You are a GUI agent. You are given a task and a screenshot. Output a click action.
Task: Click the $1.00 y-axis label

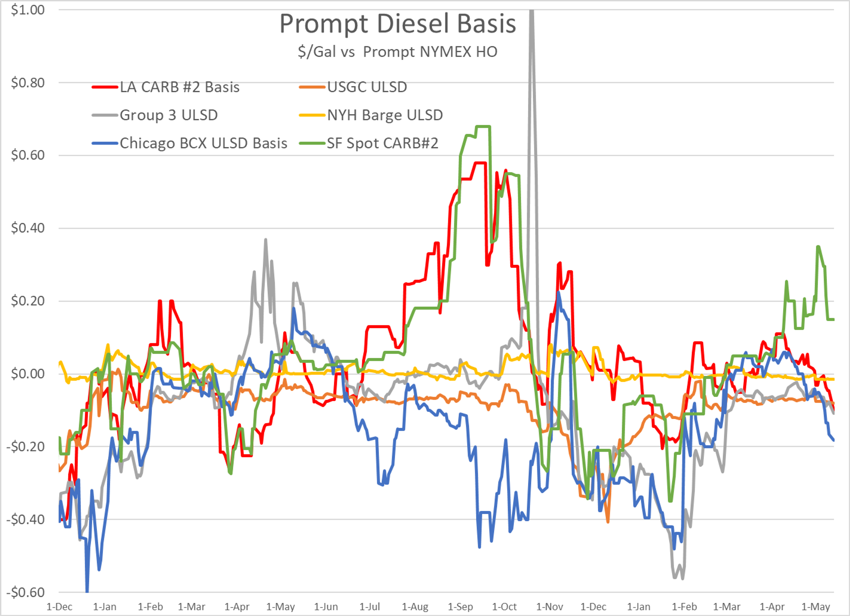point(28,10)
